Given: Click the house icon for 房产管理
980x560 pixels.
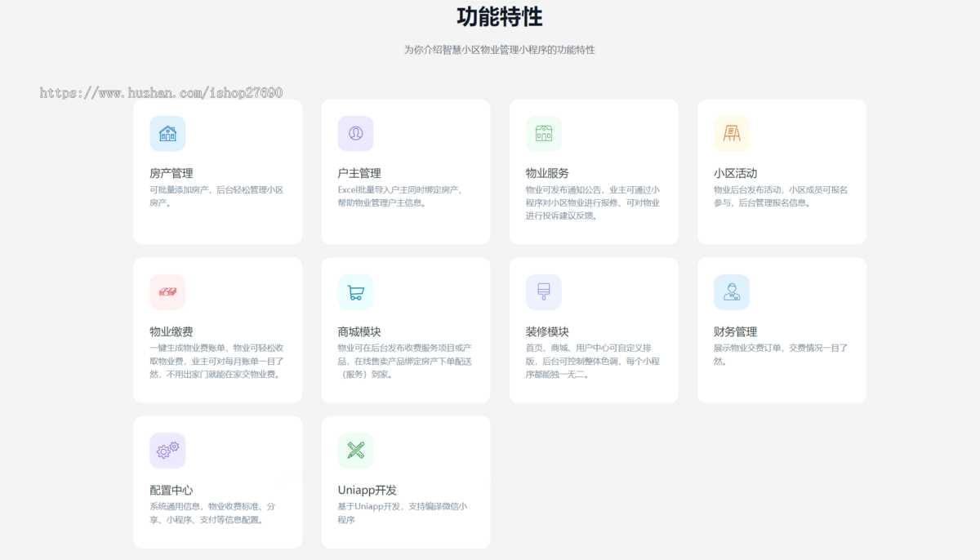Looking at the screenshot, I should 167,134.
